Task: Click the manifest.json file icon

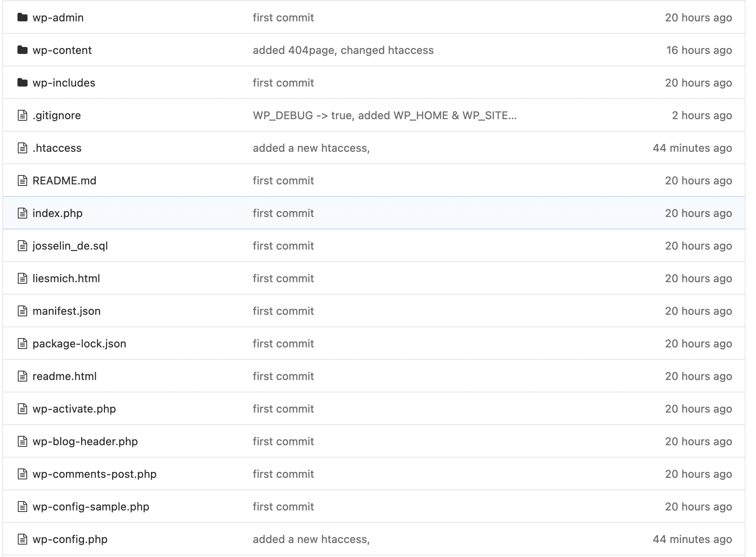Action: [x=22, y=311]
